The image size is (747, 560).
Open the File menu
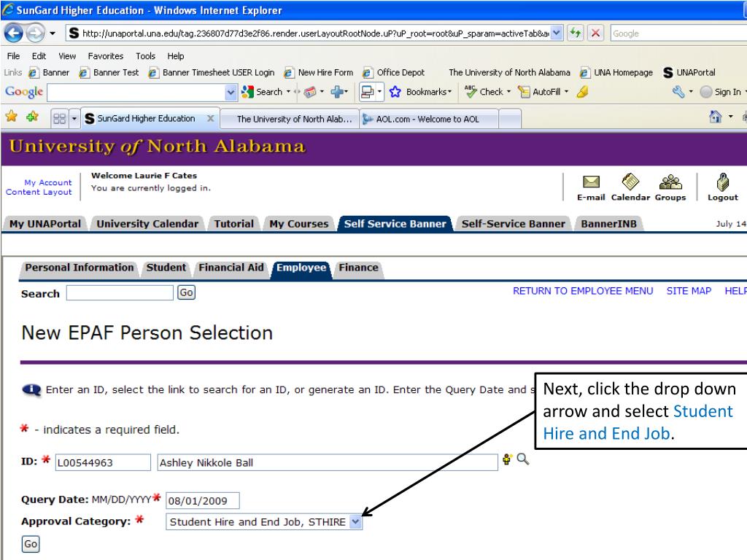point(13,55)
